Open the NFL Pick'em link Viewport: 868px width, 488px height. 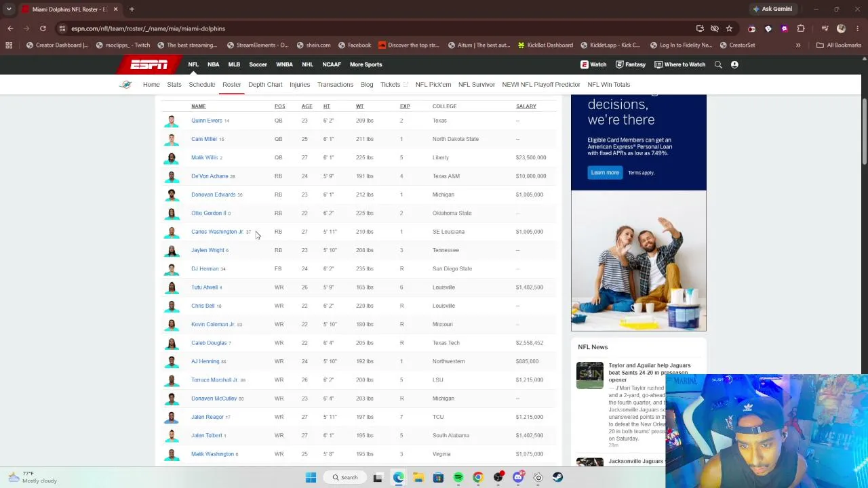point(433,85)
